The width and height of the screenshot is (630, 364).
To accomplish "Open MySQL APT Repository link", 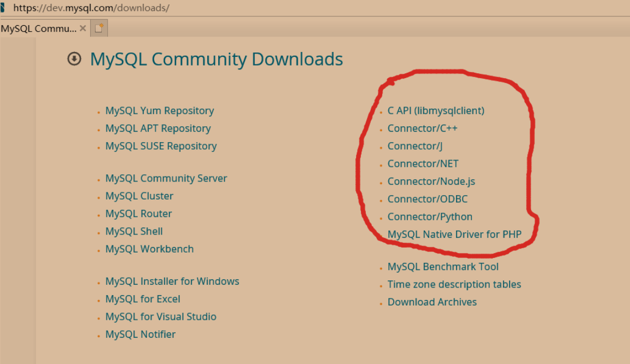I will point(158,128).
